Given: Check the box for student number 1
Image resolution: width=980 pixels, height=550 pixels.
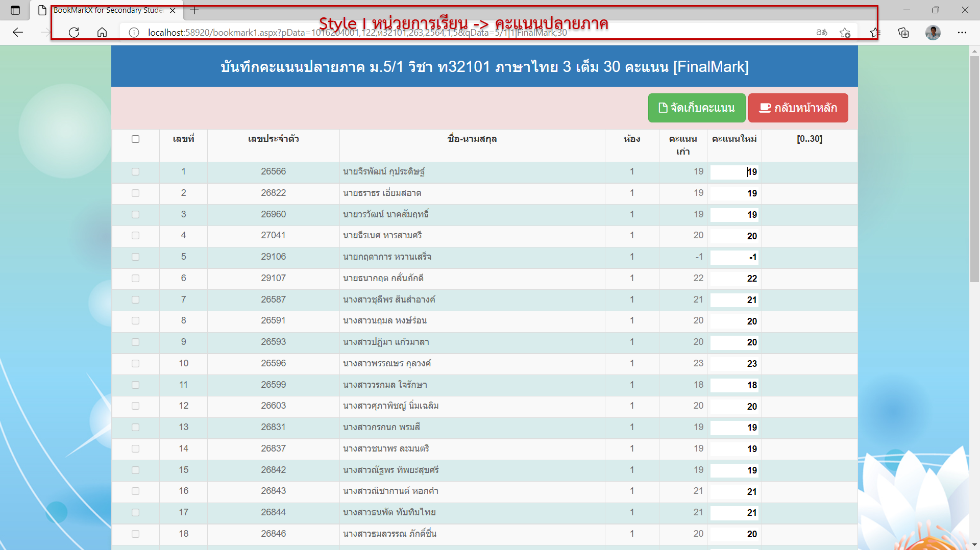Looking at the screenshot, I should click(x=135, y=171).
